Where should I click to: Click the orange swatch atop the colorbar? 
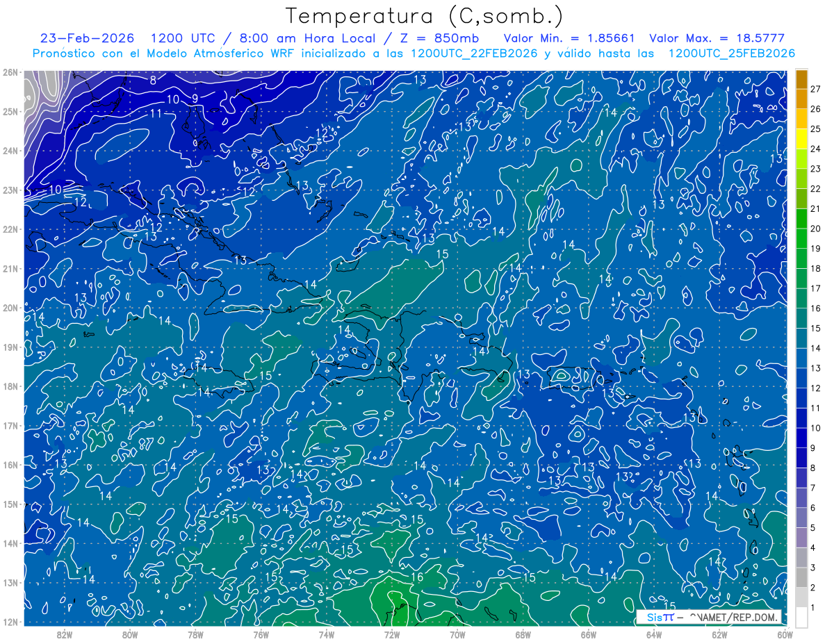tap(801, 79)
